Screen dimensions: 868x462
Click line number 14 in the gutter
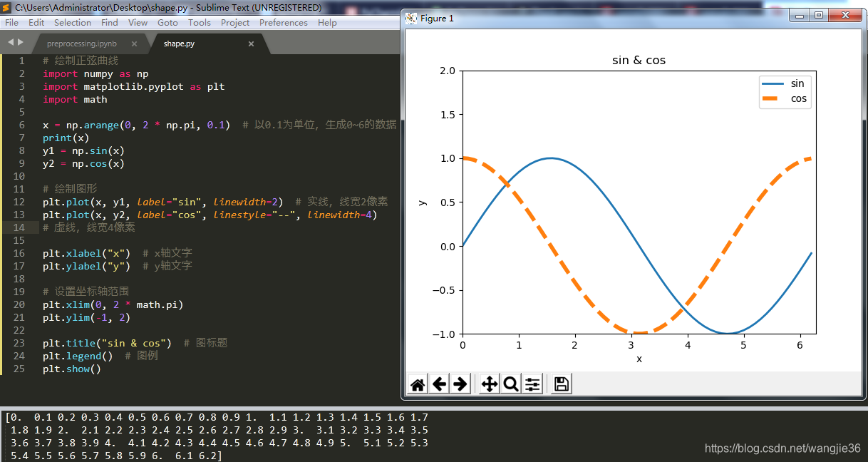pyautogui.click(x=19, y=227)
